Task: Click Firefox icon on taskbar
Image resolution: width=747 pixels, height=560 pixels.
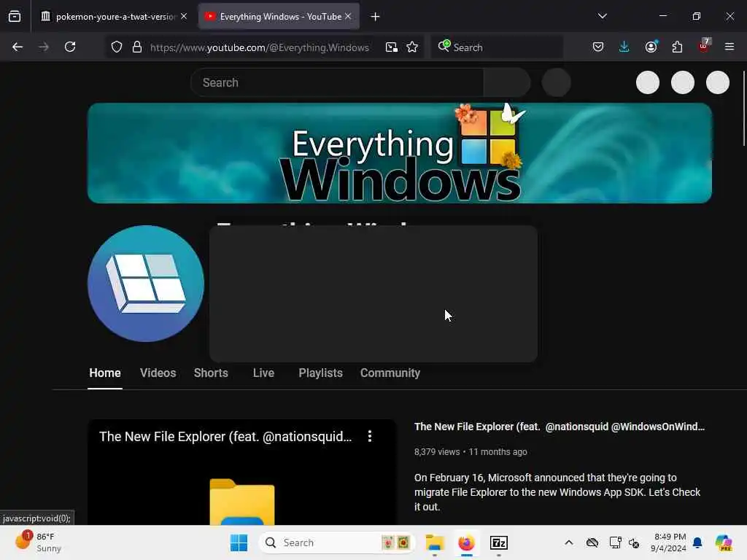Action: pos(466,542)
